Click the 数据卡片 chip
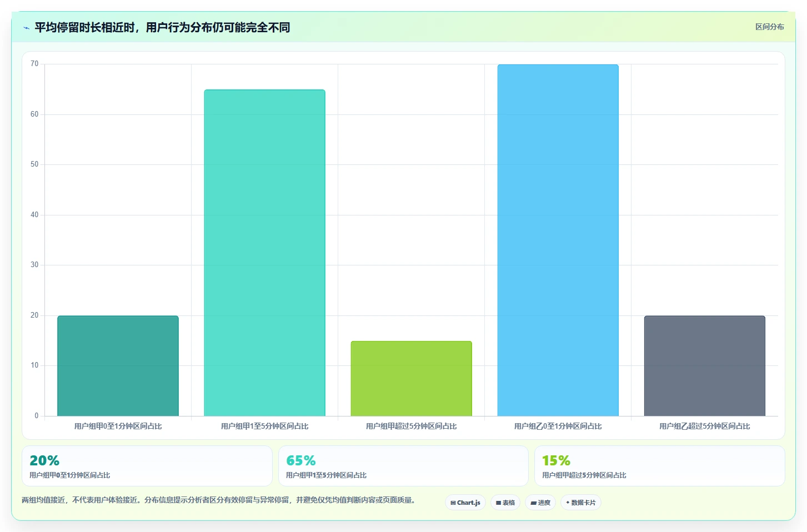This screenshot has height=532, width=807. pos(581,503)
